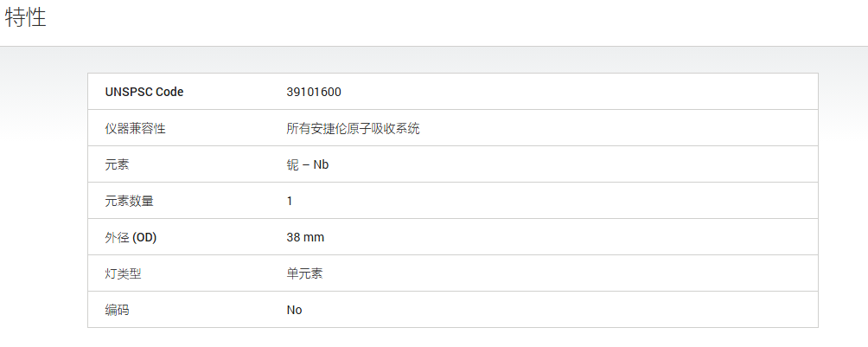Click the 38 mm diameter value

click(x=305, y=237)
